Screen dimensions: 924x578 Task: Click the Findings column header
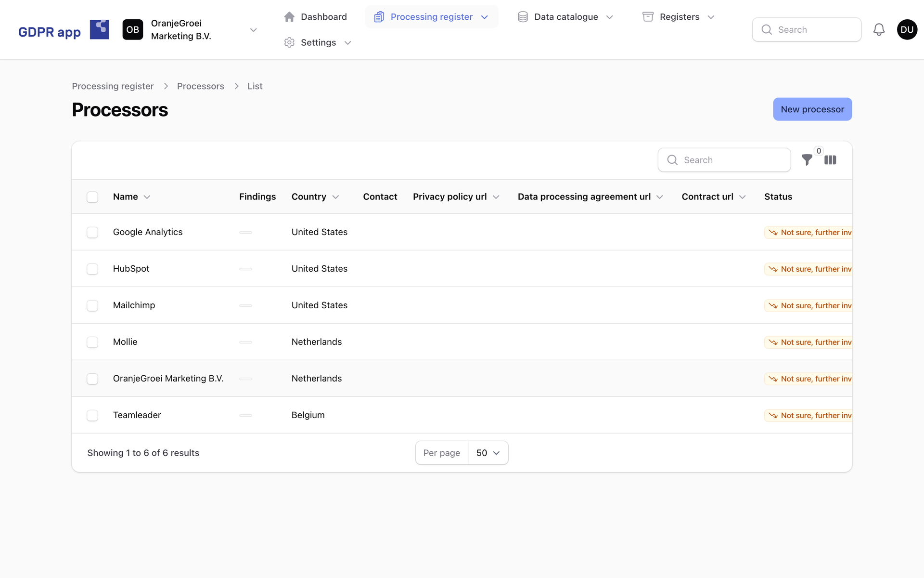tap(257, 197)
